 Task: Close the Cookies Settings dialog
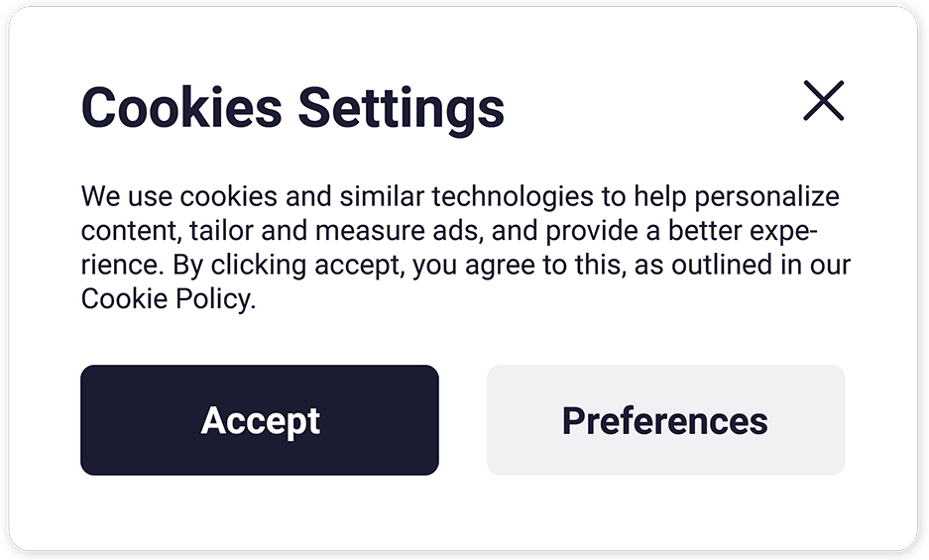(x=823, y=101)
